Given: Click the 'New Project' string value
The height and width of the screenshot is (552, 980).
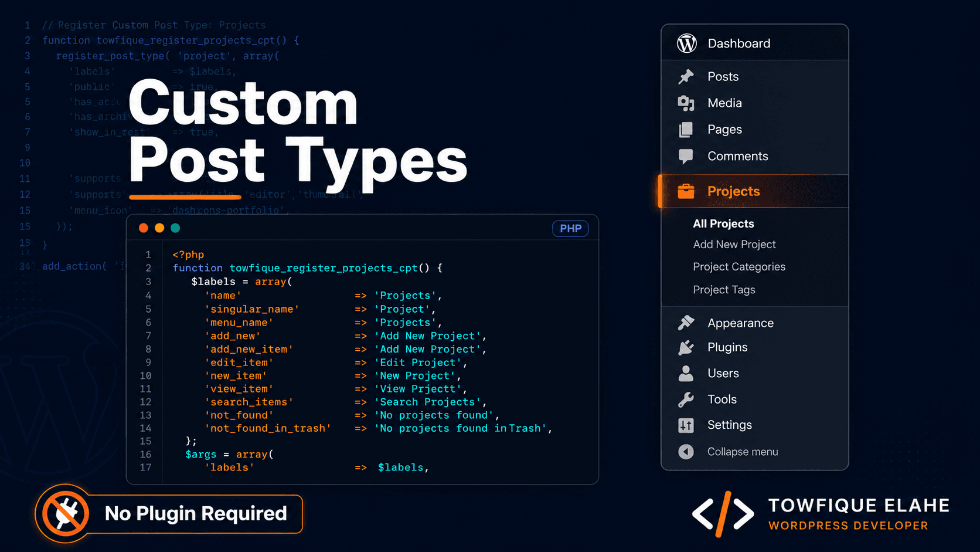Looking at the screenshot, I should tap(415, 376).
